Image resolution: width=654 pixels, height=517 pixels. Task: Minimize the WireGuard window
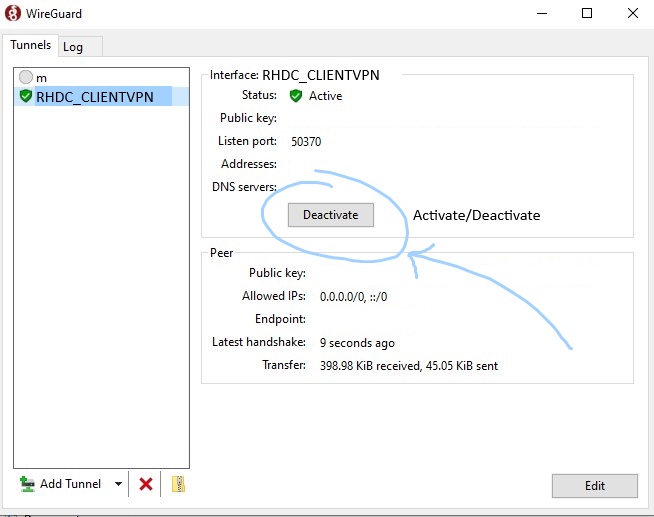(x=542, y=13)
